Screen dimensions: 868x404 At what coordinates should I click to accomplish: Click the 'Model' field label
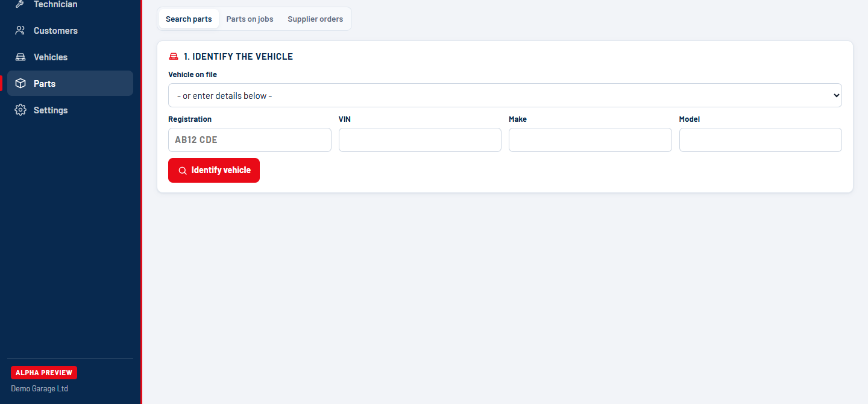(x=690, y=119)
